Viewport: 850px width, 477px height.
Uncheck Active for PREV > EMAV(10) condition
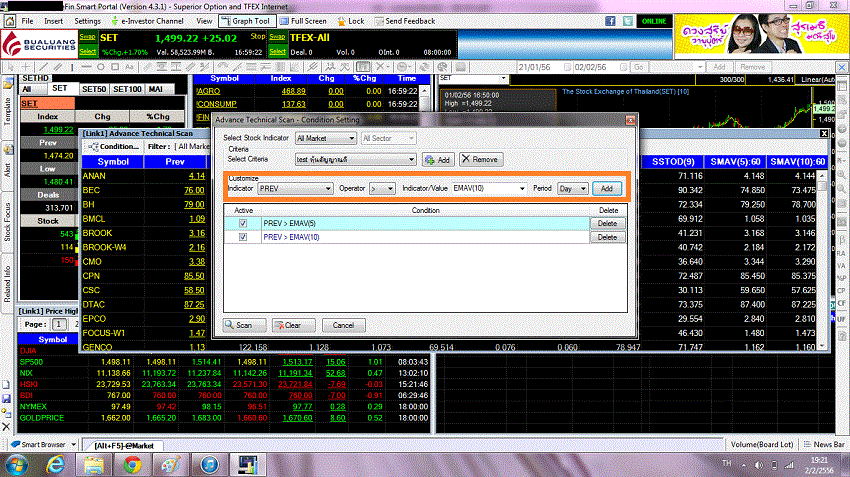click(x=243, y=237)
